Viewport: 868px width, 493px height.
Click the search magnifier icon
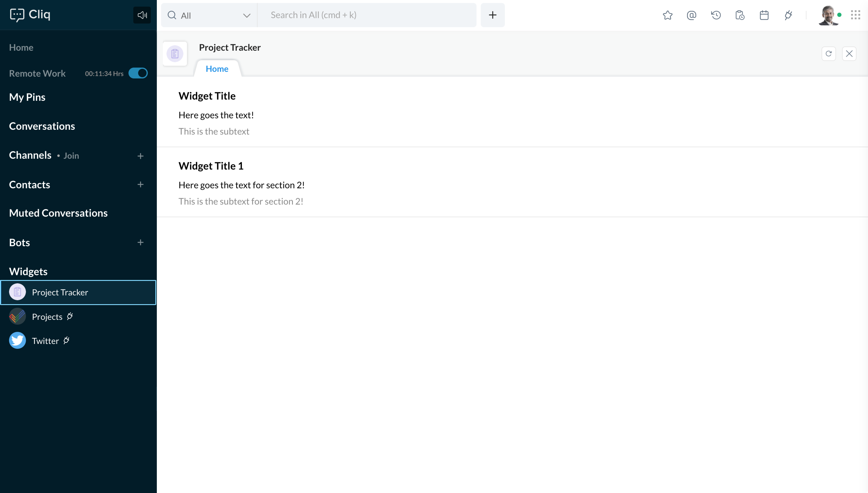tap(172, 15)
